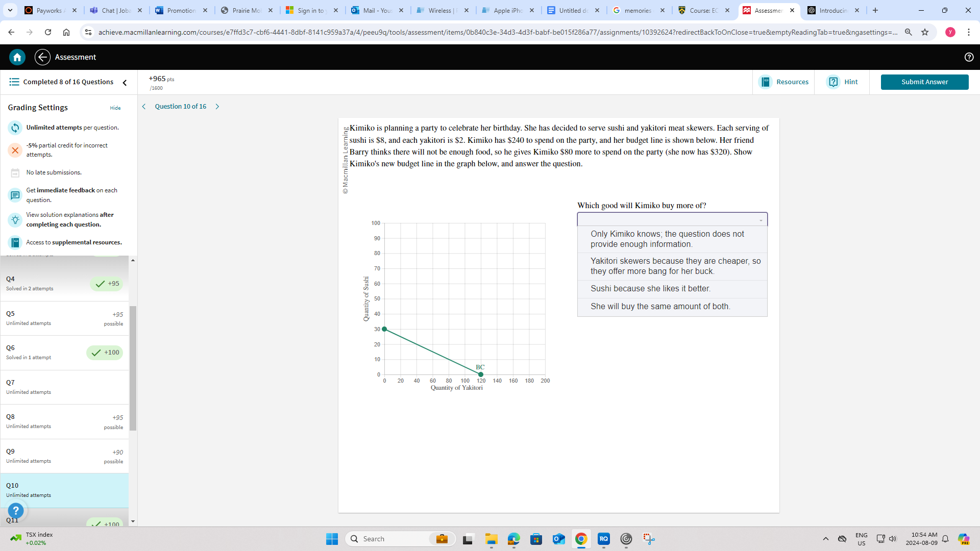Click the back arrow next to Assessment
The image size is (980, 551).
pyautogui.click(x=42, y=57)
